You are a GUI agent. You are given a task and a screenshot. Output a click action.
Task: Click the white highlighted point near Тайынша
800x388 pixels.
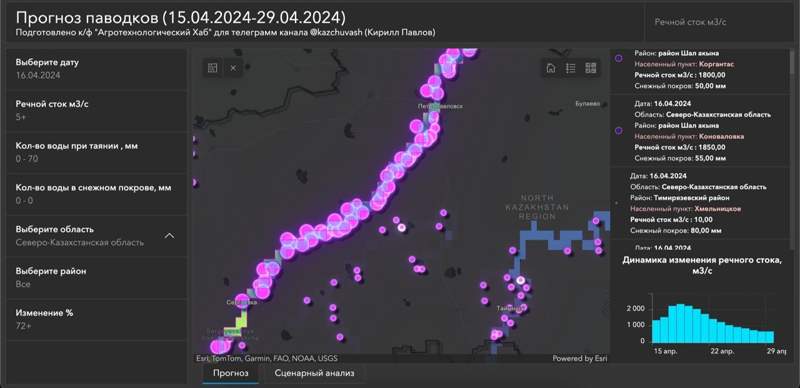pos(520,280)
